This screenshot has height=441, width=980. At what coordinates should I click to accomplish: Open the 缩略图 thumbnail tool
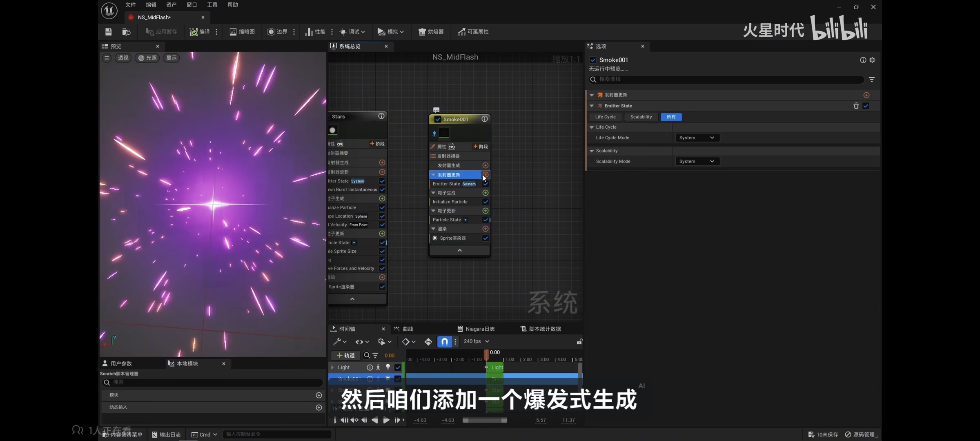click(242, 31)
